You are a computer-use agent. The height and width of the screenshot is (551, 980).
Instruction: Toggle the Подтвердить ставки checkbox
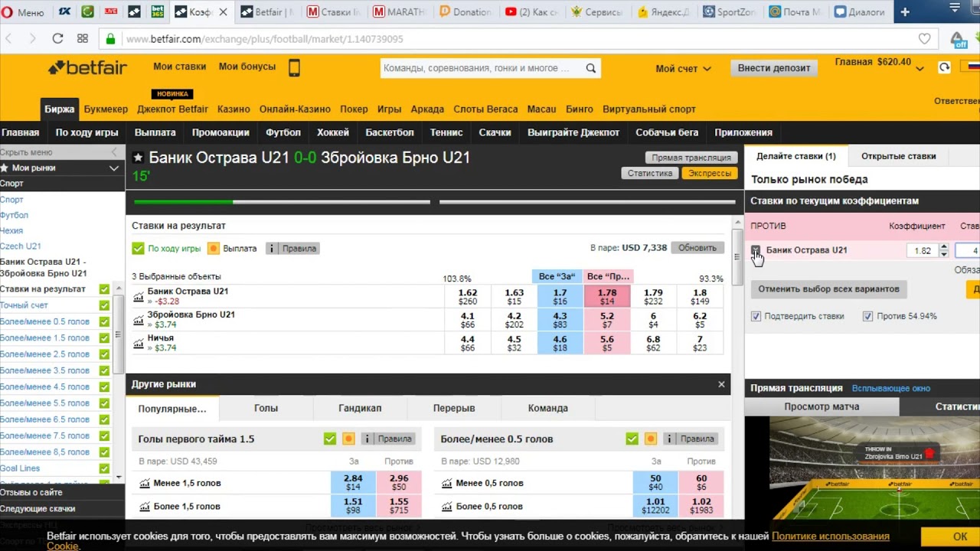(x=756, y=316)
